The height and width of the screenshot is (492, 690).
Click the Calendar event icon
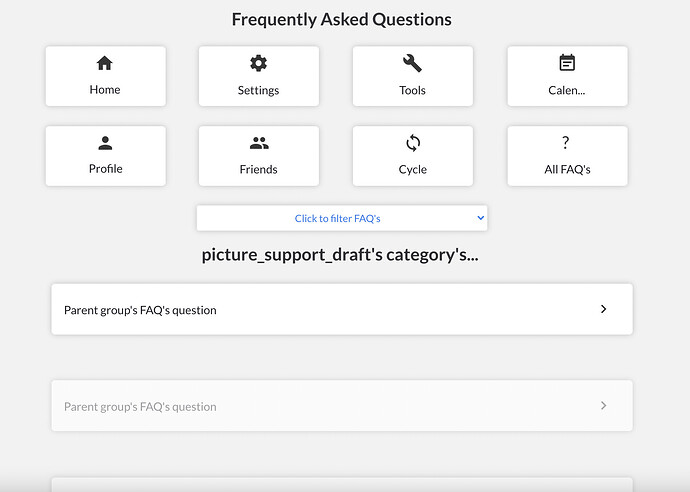pyautogui.click(x=567, y=62)
